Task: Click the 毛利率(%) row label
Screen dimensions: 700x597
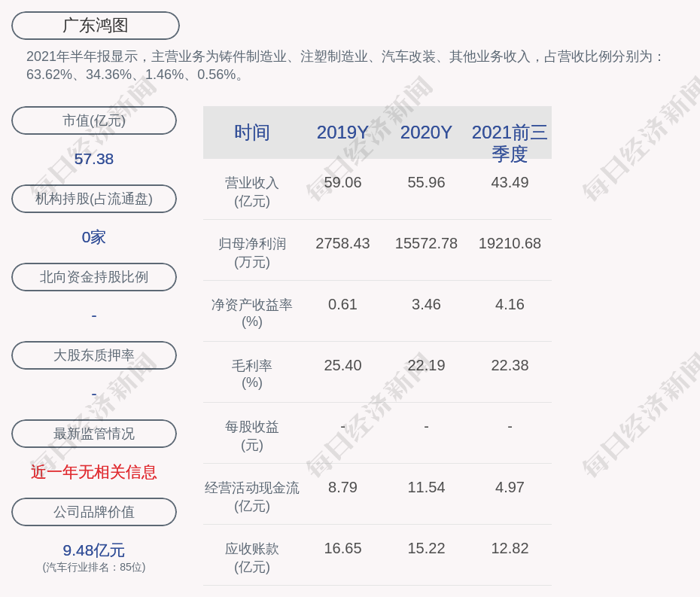Action: [252, 374]
